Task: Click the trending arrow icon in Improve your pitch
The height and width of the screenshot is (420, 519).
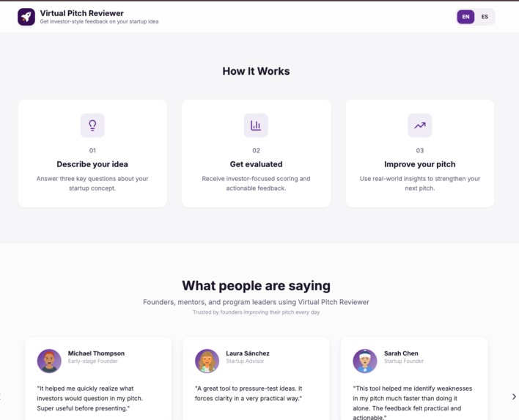Action: (x=420, y=125)
